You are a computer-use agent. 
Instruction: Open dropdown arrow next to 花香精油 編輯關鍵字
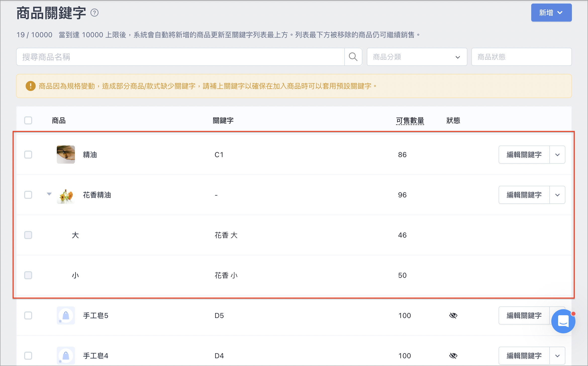557,195
